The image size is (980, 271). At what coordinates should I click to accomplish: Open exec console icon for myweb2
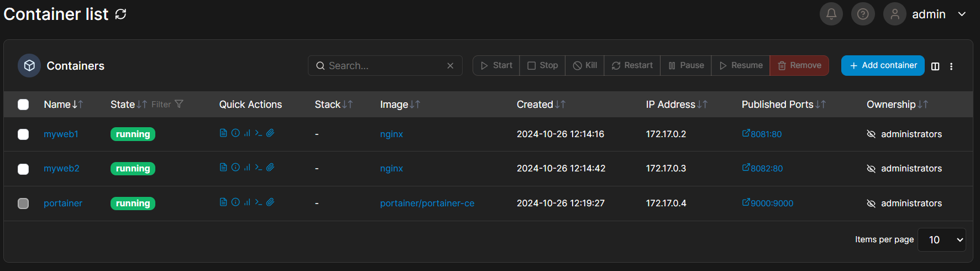[259, 167]
